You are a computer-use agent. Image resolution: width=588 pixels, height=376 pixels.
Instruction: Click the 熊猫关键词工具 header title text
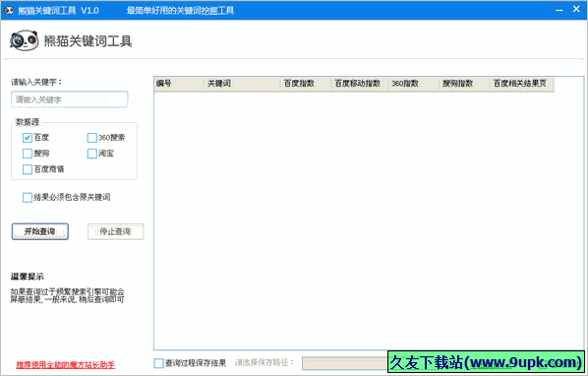click(88, 41)
